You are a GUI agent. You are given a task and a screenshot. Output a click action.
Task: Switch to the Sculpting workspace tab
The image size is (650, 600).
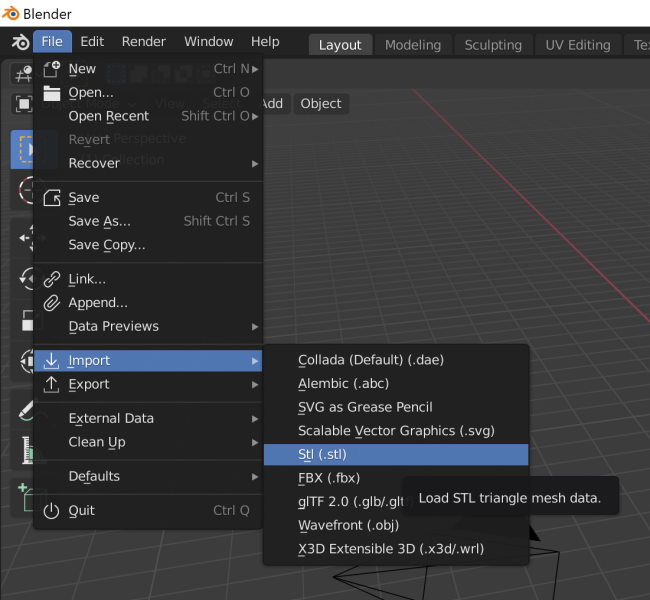(x=493, y=45)
